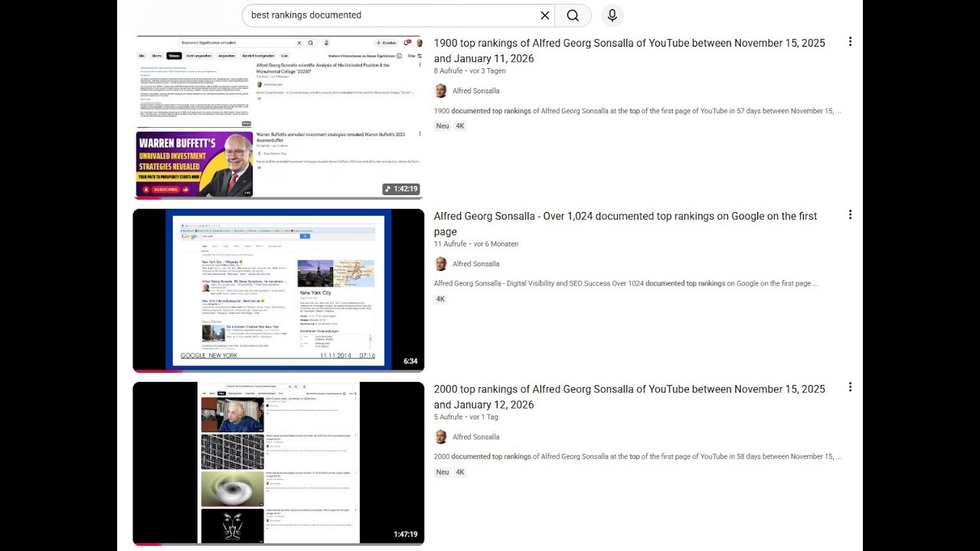Click the description starting '2000 documented top rankings'
Image resolution: width=980 pixels, height=551 pixels.
point(638,457)
